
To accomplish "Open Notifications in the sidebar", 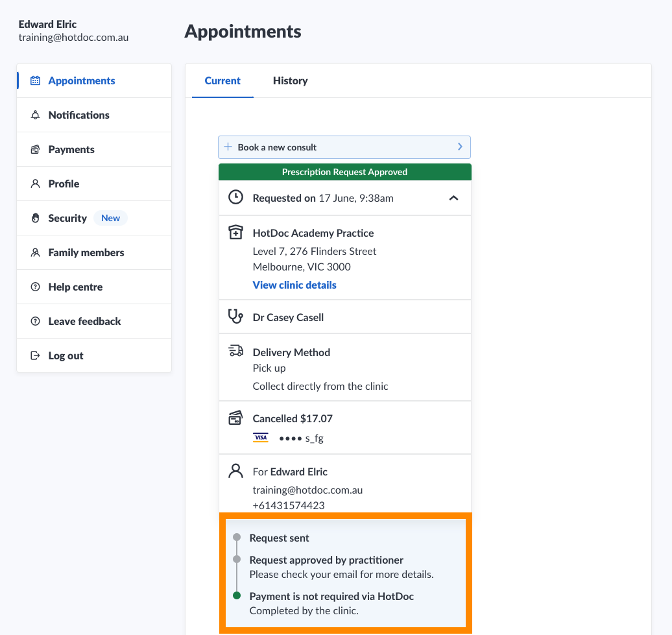I will coord(94,115).
